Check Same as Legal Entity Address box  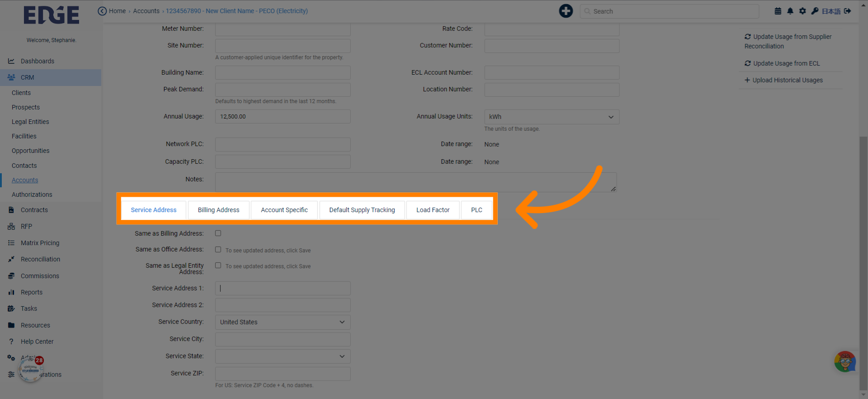point(218,265)
